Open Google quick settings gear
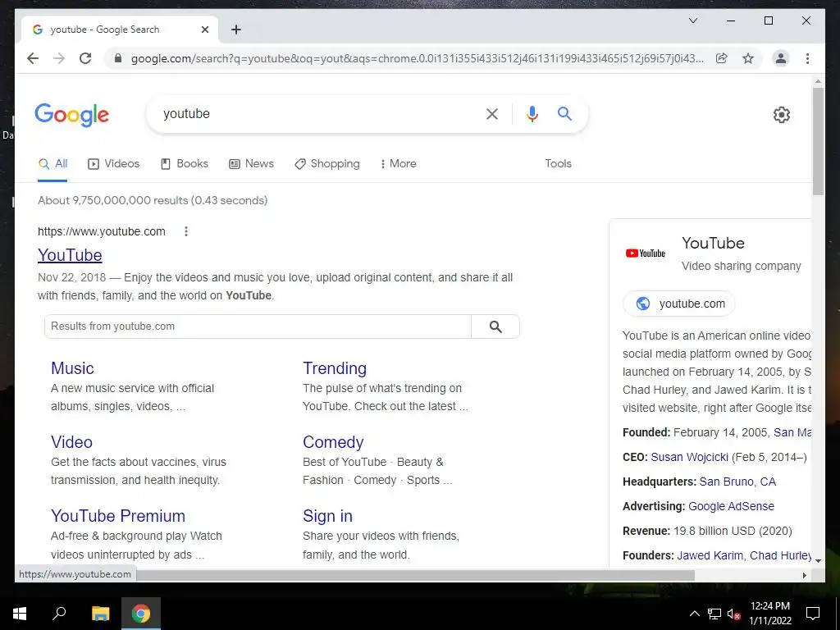 point(782,115)
